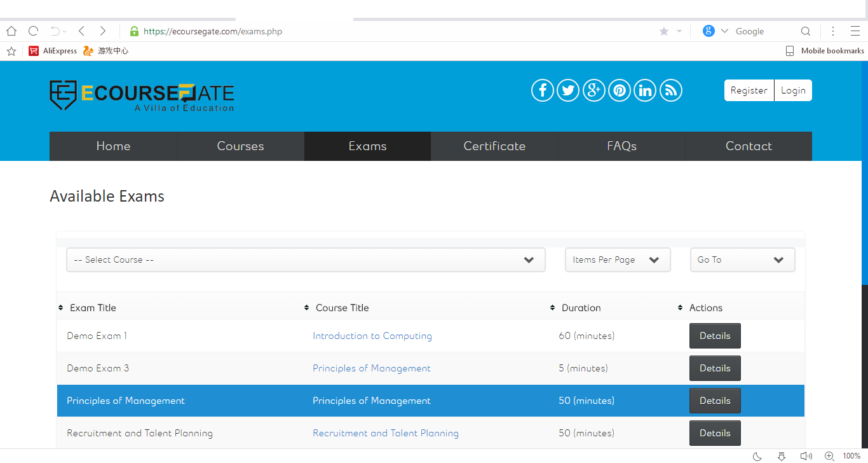Open the Recruitment and Talent Planning course link
Screen dimensions: 868x463
386,432
